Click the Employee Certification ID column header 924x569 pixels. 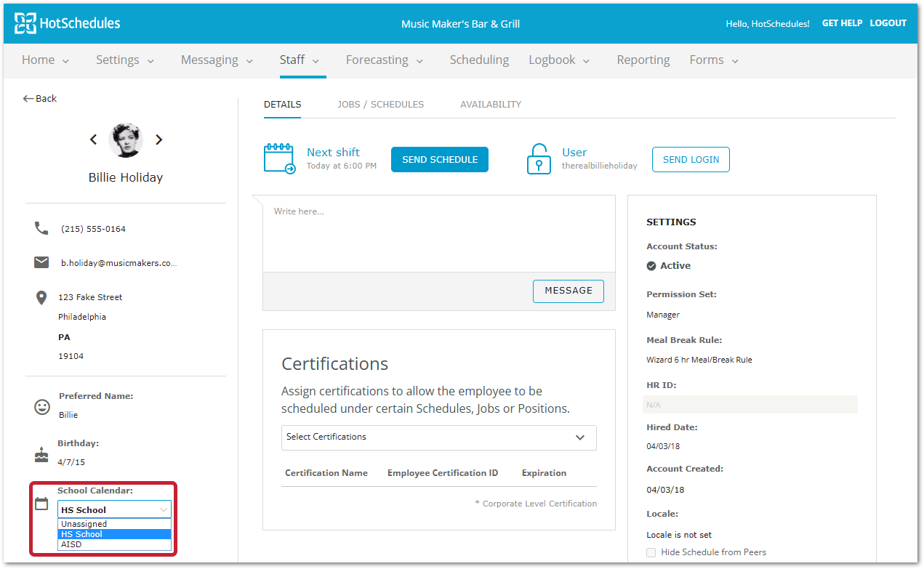[443, 473]
